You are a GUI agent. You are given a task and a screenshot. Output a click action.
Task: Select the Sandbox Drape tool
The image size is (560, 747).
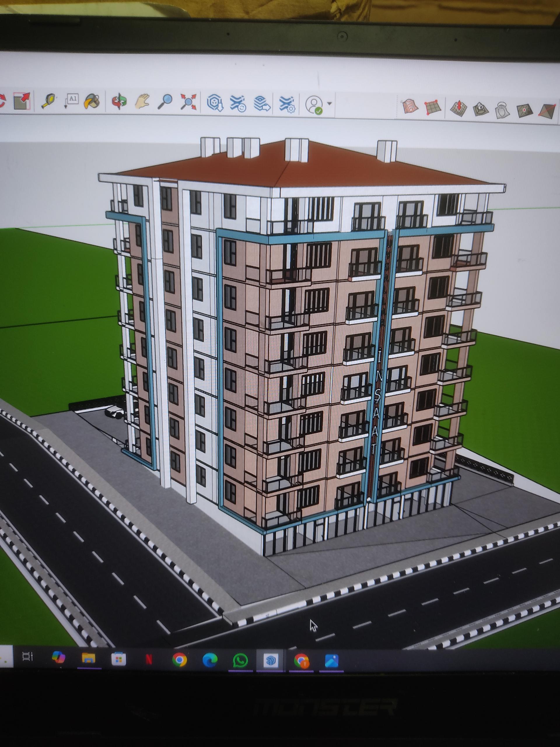(x=503, y=110)
